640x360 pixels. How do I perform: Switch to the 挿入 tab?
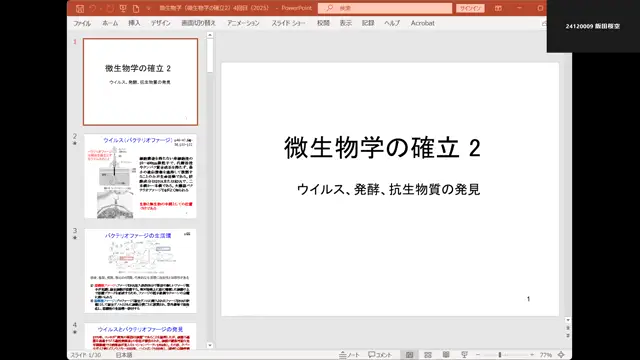[x=134, y=23]
